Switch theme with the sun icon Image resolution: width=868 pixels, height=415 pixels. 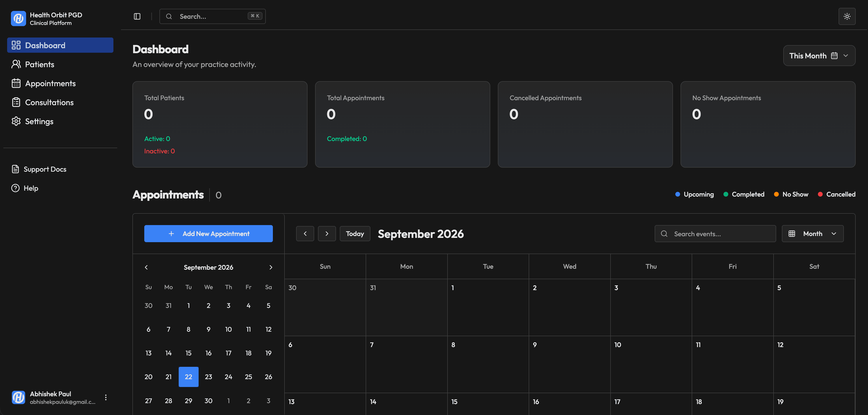847,16
